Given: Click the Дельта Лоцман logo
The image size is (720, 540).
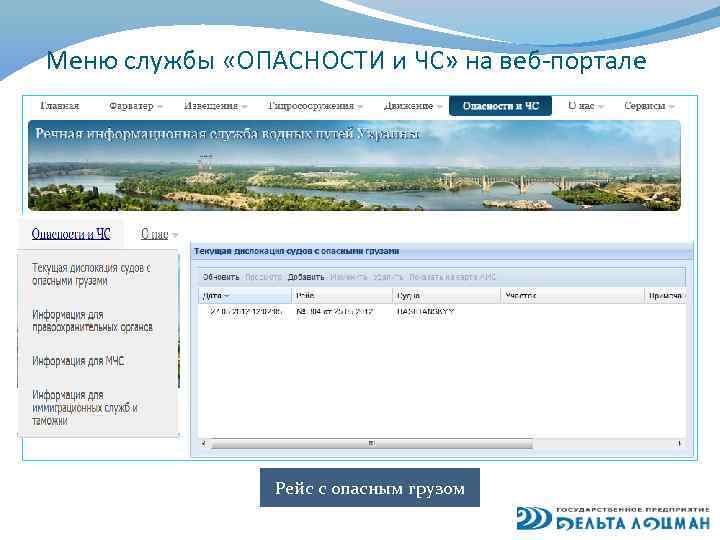Looking at the screenshot, I should tap(613, 519).
